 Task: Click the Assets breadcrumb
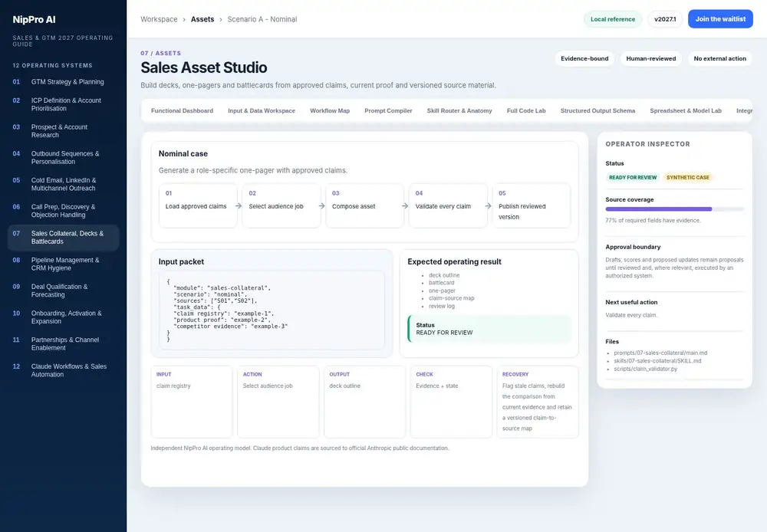pyautogui.click(x=202, y=19)
